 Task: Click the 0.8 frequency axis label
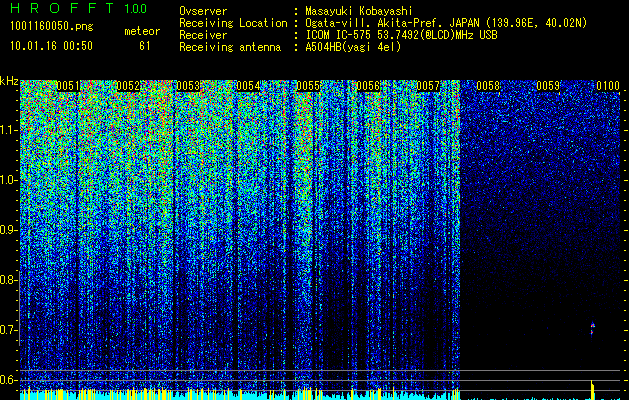tap(8, 280)
